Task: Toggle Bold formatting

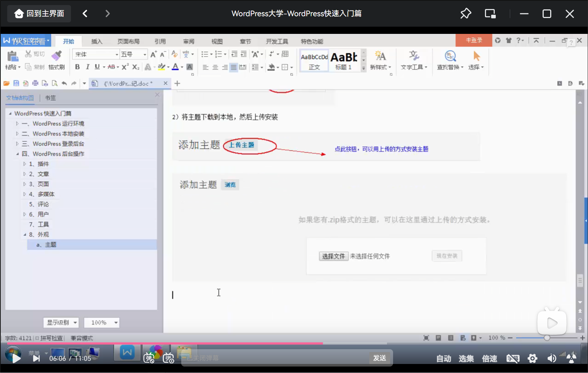Action: coord(77,67)
